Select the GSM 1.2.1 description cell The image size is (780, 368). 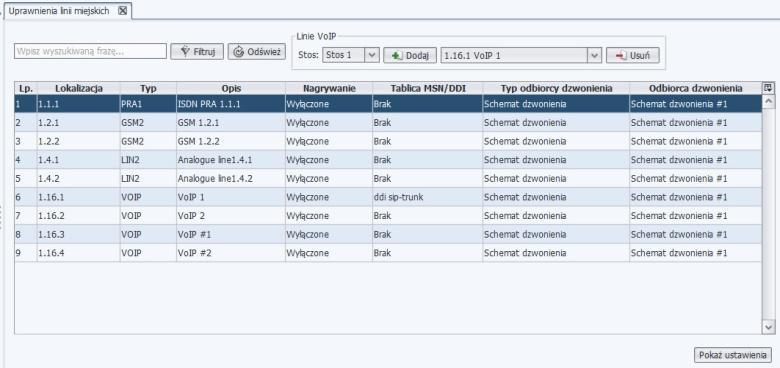231,122
